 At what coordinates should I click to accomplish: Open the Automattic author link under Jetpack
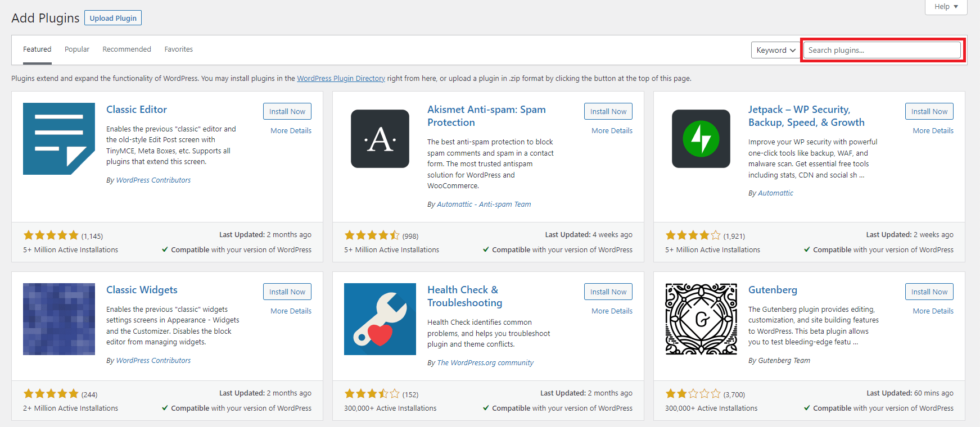click(x=775, y=193)
